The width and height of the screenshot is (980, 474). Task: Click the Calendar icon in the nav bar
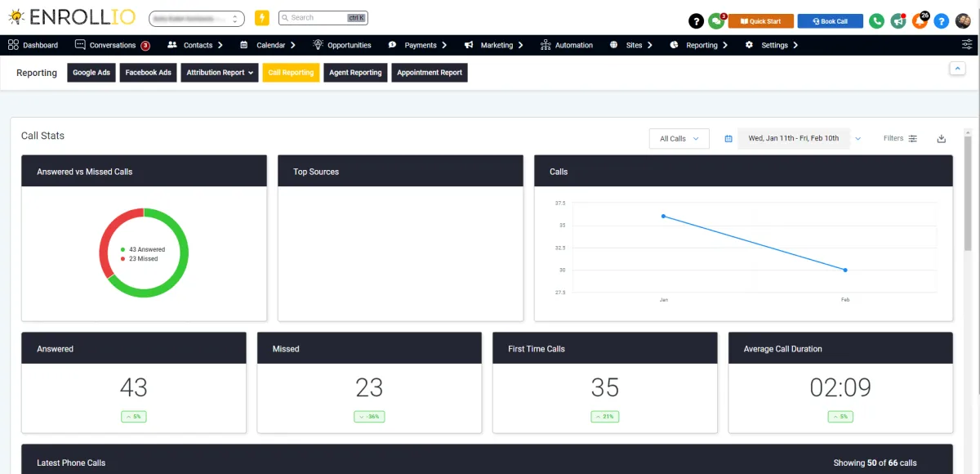[244, 45]
